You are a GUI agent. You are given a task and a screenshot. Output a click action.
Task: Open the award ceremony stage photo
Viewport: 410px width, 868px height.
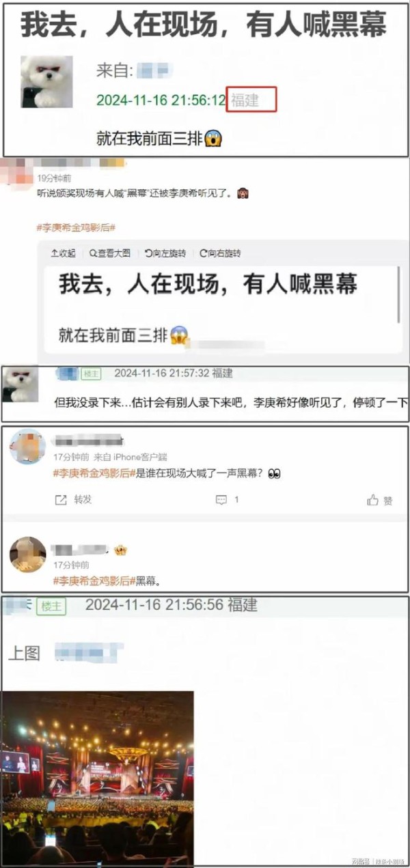point(98,778)
